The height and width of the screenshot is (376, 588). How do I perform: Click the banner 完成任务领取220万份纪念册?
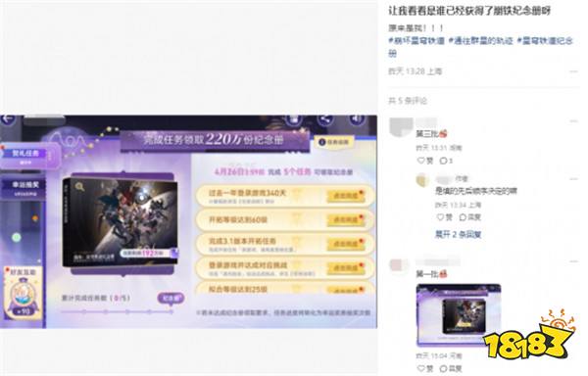click(x=215, y=140)
